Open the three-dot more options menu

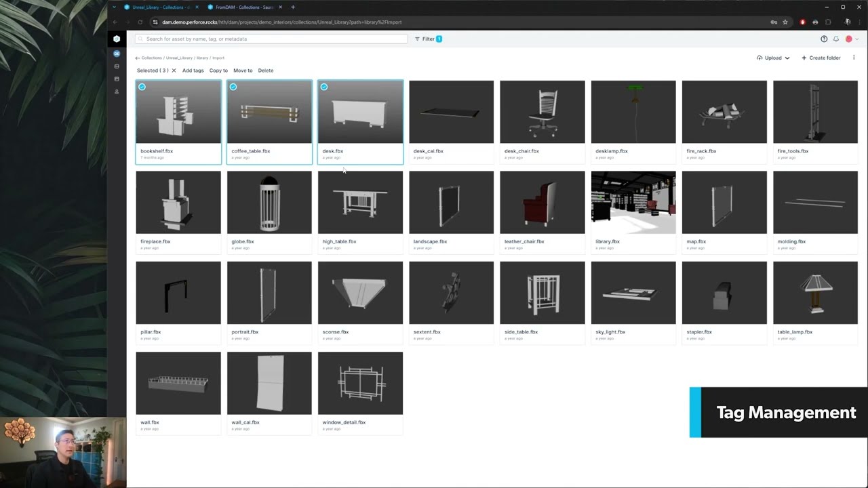(854, 58)
